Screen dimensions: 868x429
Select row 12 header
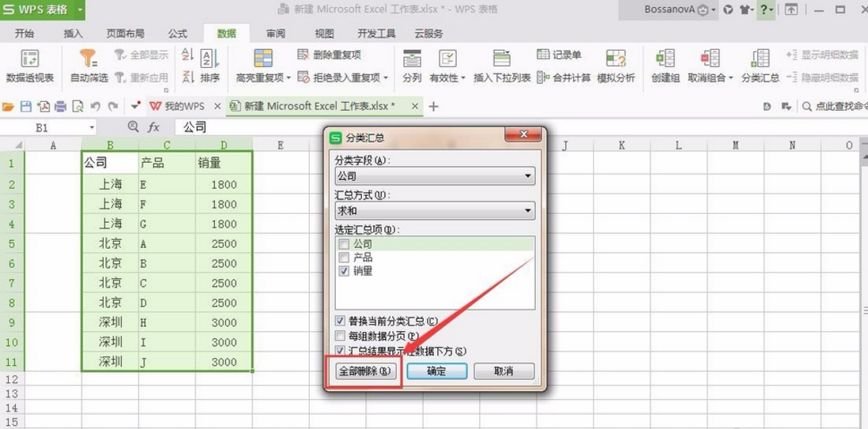point(12,379)
